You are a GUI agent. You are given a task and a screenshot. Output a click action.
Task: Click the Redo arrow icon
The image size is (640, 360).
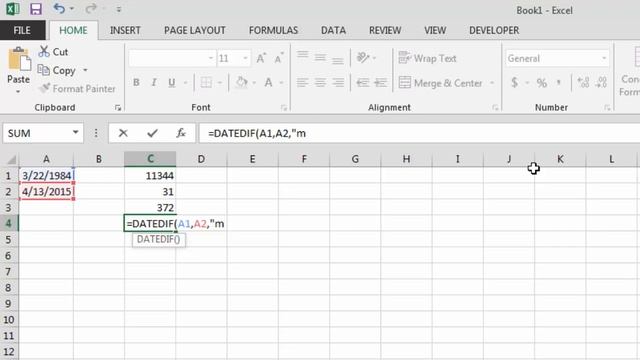coord(91,9)
